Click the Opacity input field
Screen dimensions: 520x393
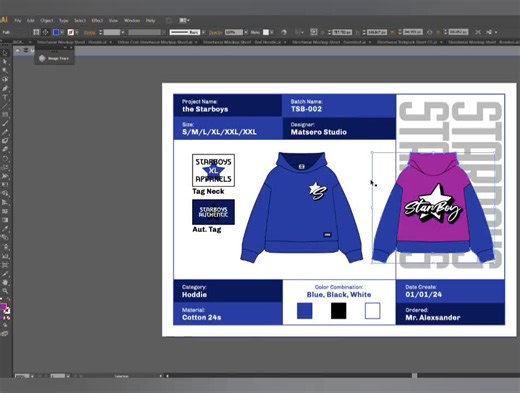tap(234, 32)
